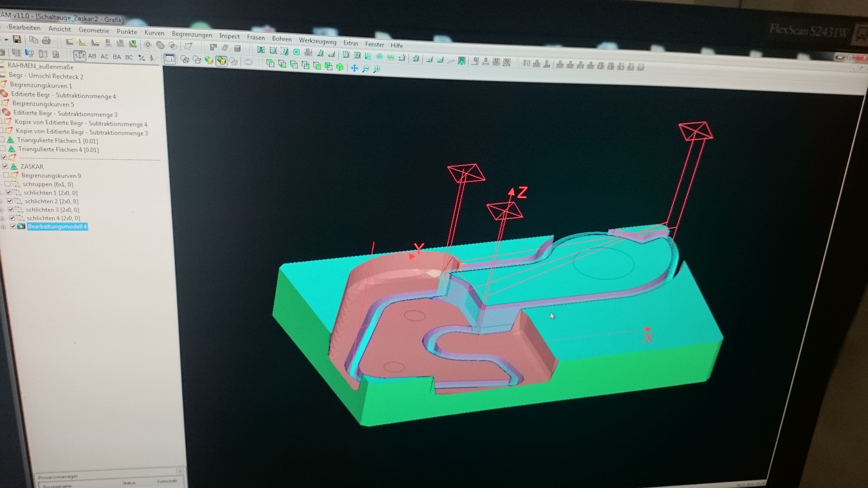
Task: Check the Begrenzungskurven 9 checkbox
Action: coord(6,175)
